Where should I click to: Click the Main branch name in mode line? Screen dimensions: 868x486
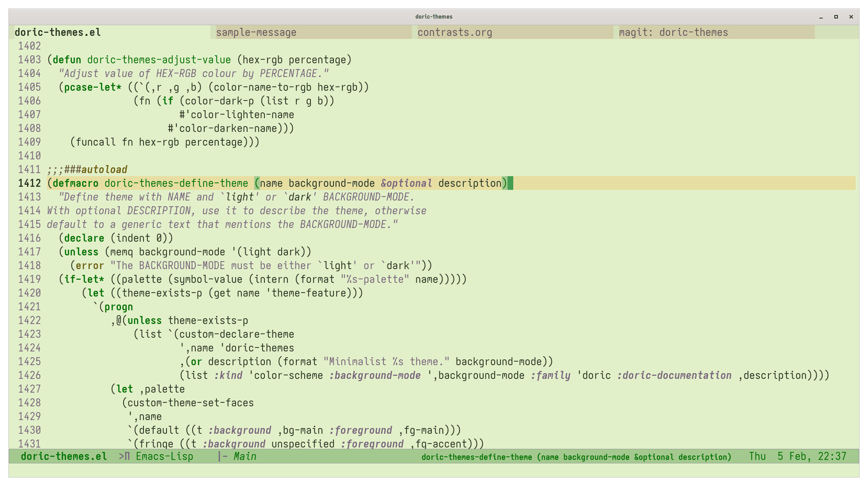(x=245, y=456)
